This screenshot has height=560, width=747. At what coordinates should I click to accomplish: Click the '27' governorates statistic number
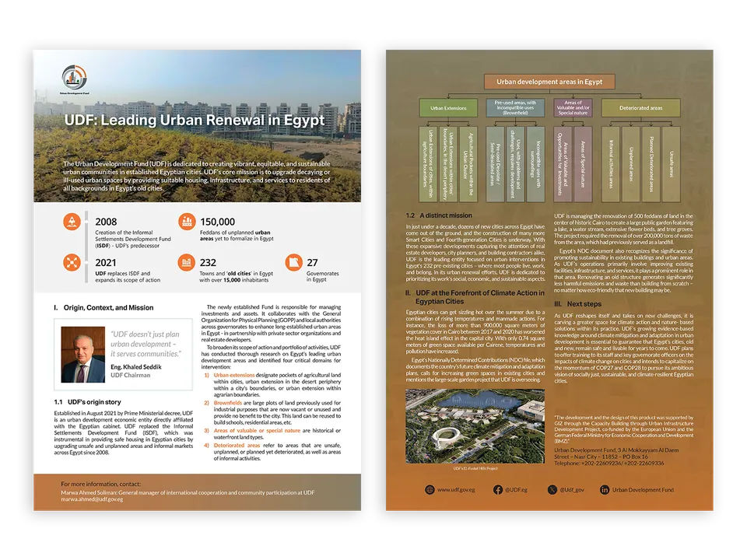point(312,262)
